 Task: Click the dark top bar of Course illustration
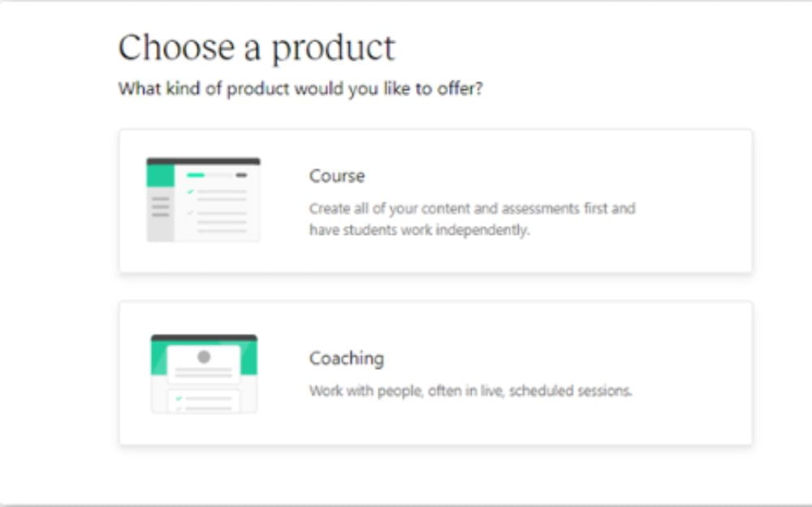pyautogui.click(x=204, y=161)
